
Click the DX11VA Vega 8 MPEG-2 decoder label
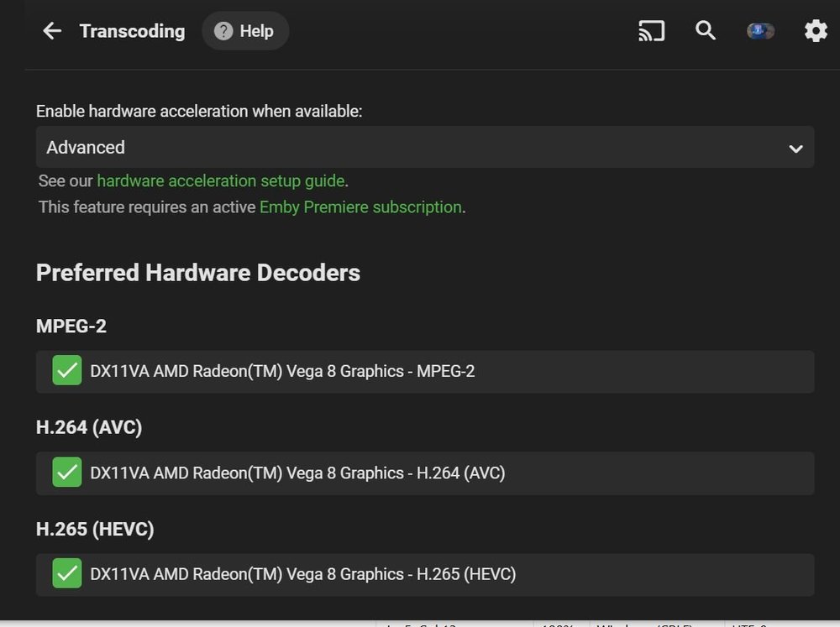click(282, 371)
